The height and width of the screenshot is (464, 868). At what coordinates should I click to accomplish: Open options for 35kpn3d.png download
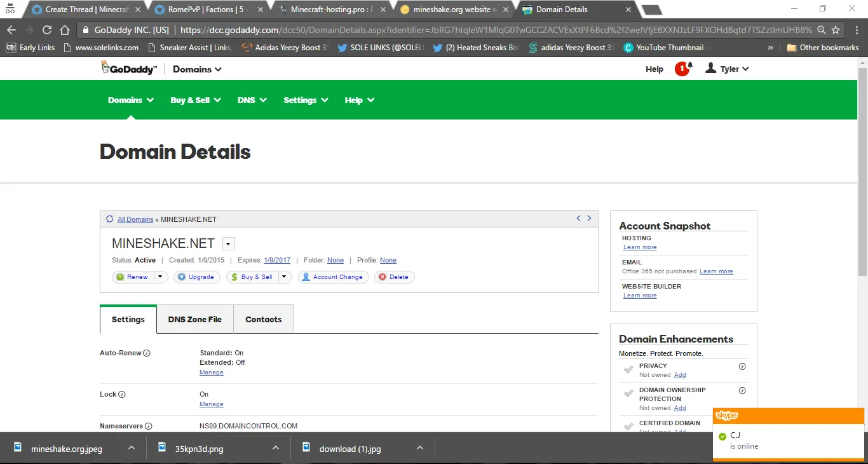click(276, 448)
